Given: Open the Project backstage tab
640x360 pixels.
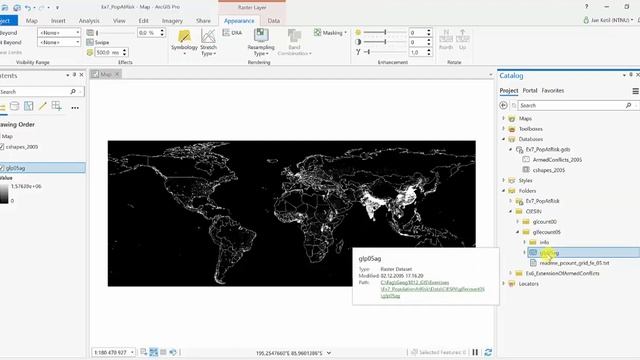Looking at the screenshot, I should pos(8,20).
